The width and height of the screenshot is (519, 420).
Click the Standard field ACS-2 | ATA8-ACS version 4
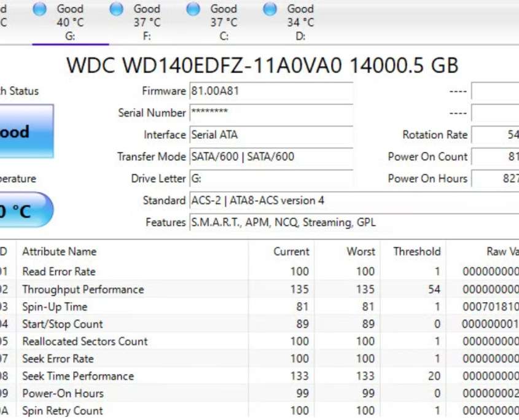pos(354,200)
